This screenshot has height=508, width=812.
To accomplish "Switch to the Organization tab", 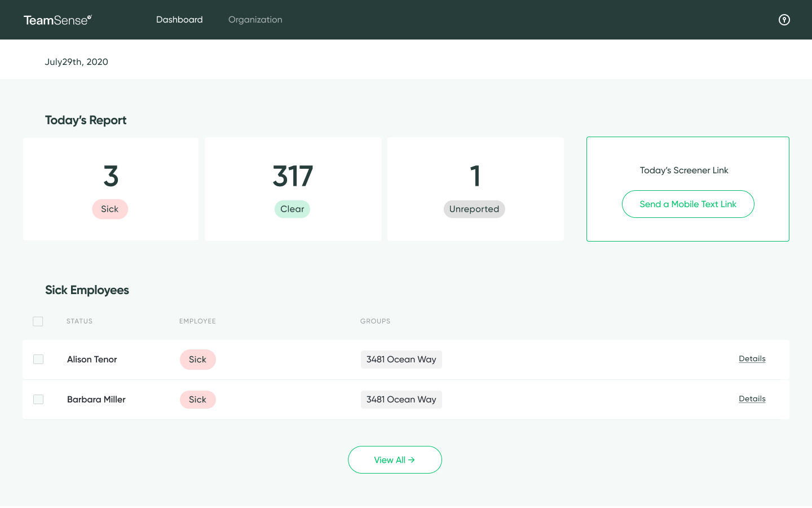I will (255, 20).
